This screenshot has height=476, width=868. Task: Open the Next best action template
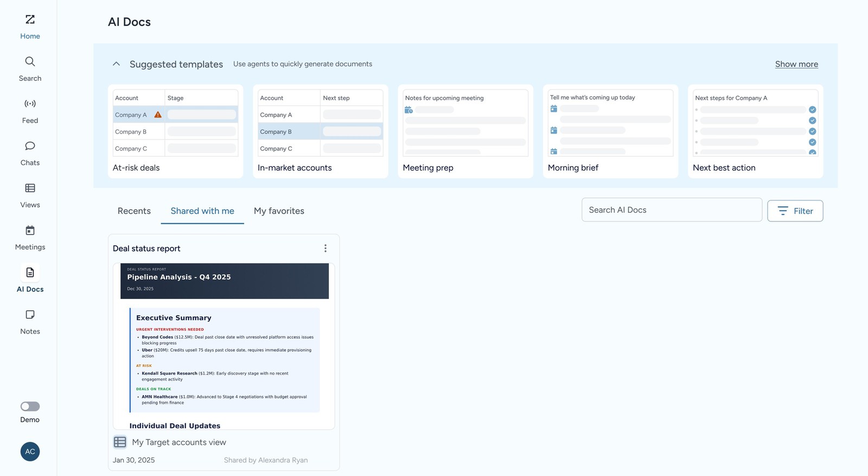click(x=755, y=131)
